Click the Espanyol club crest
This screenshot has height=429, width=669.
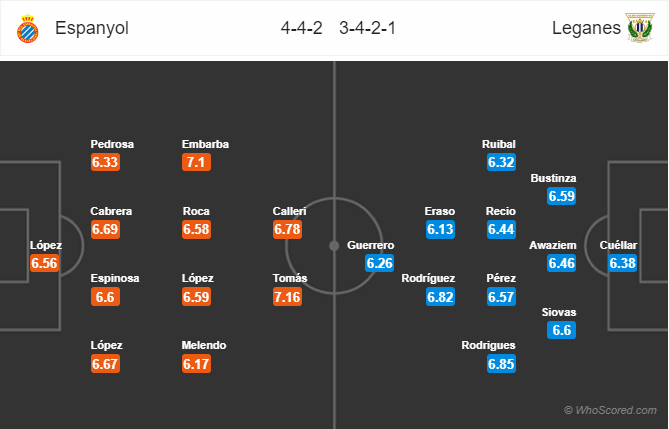[28, 29]
